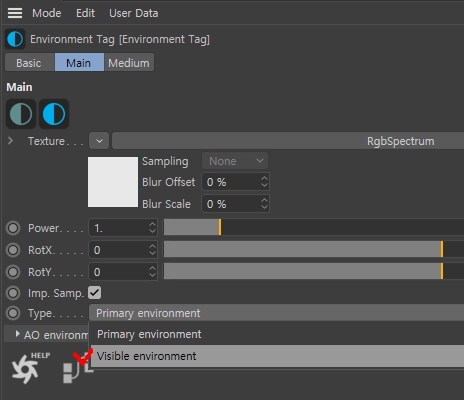Uncheck the Imp. Samp. checkbox
Screen dimensions: 464x400
(95, 293)
